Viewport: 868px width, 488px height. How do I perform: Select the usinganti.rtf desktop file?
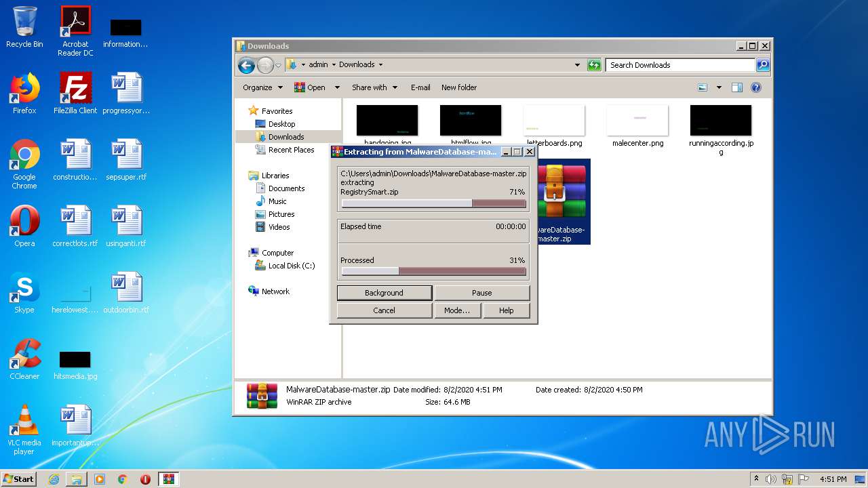click(126, 226)
